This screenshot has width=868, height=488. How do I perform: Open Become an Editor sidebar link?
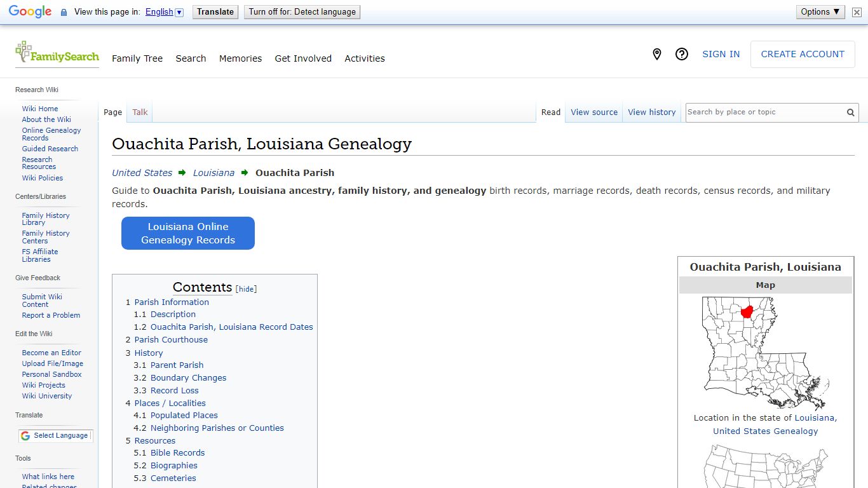click(51, 353)
